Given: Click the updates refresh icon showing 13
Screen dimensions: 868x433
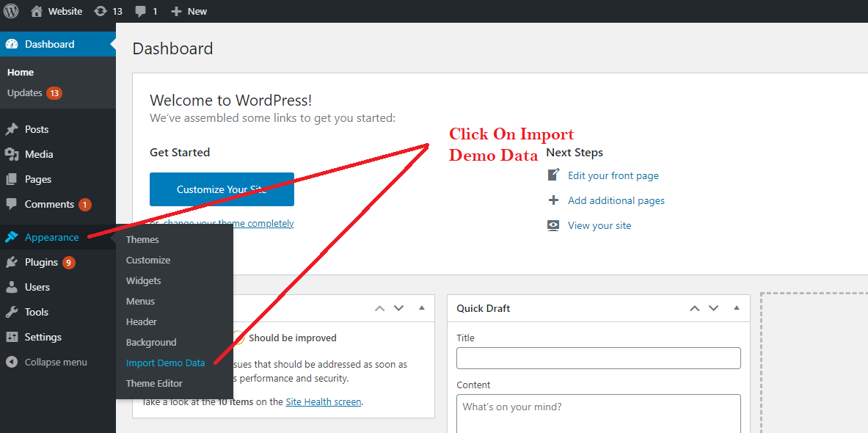Looking at the screenshot, I should 101,11.
